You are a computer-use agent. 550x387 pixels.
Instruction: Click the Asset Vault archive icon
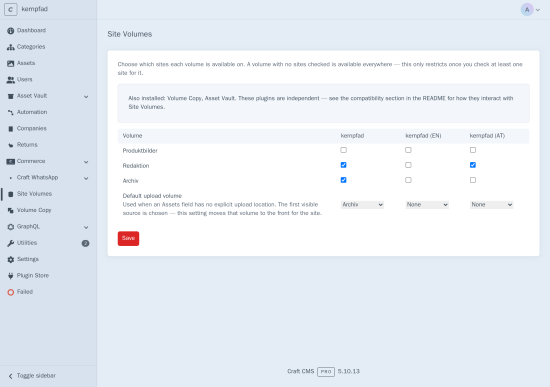point(11,96)
